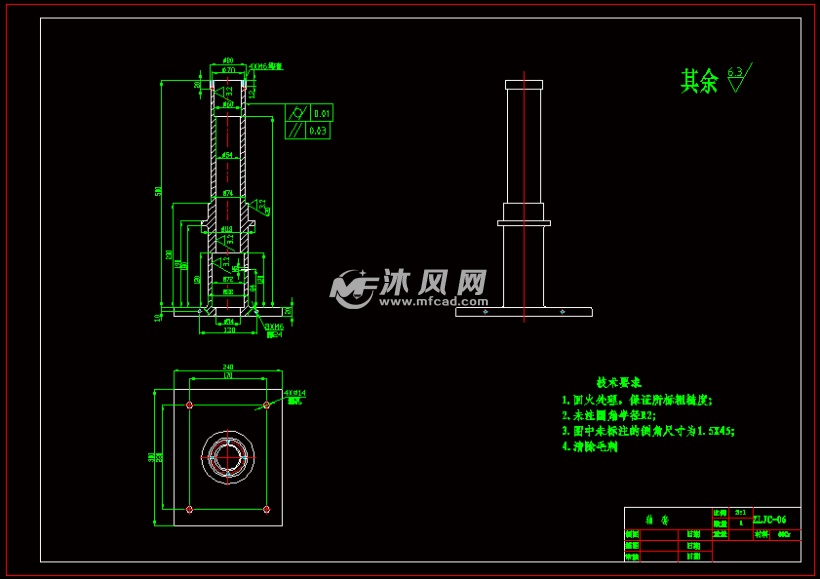The width and height of the screenshot is (820, 579).
Task: Click the 0.03 parallelism tolerance value
Action: 318,131
